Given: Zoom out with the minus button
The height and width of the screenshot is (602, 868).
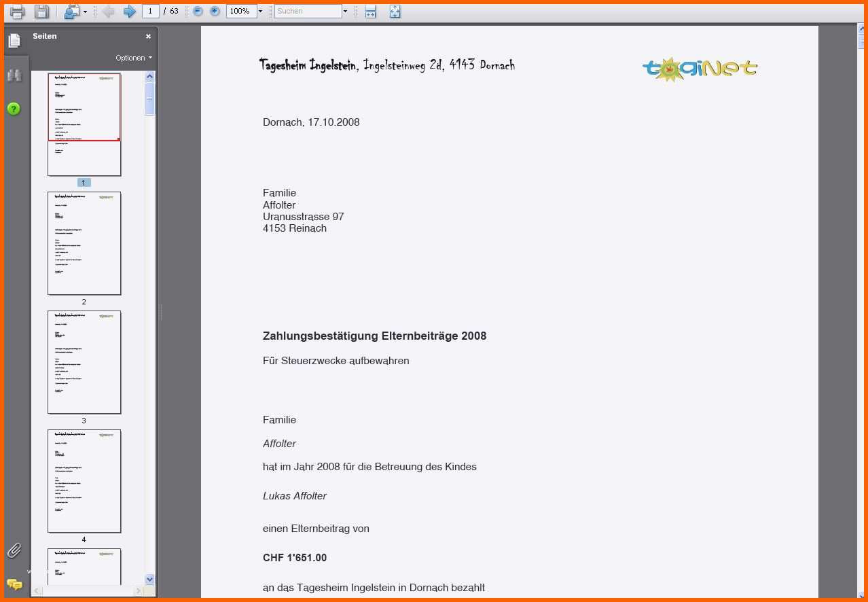Looking at the screenshot, I should (198, 11).
